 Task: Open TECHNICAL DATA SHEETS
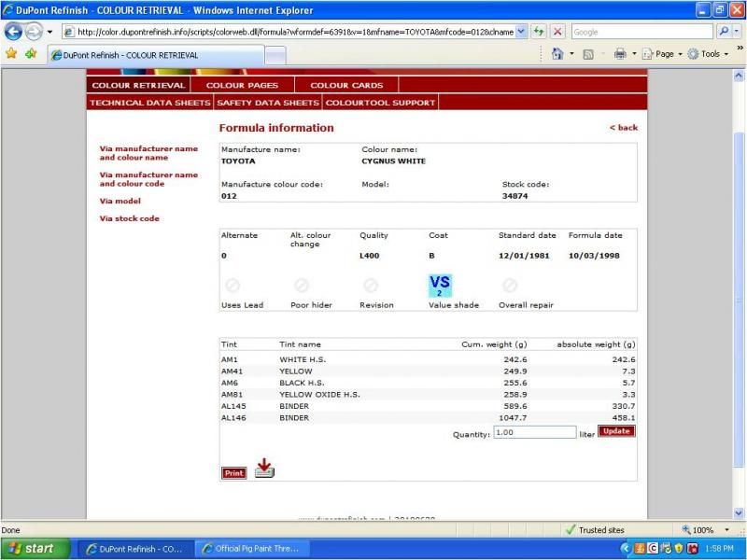pyautogui.click(x=150, y=103)
